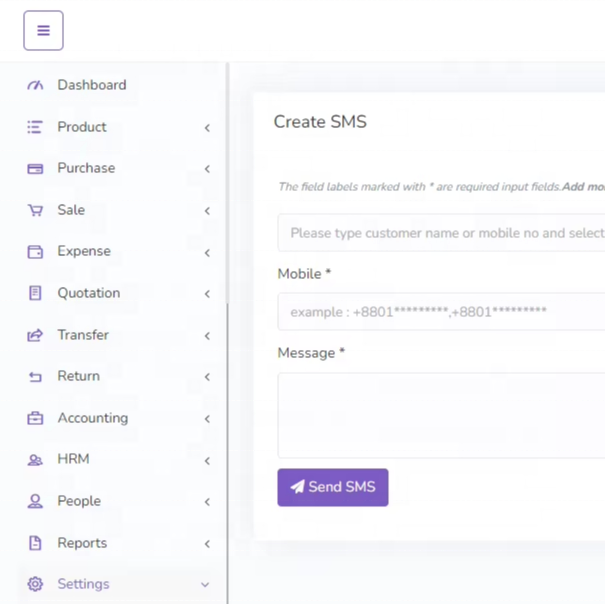This screenshot has width=605, height=605.
Task: Click the Expense wallet icon
Action: click(x=35, y=251)
